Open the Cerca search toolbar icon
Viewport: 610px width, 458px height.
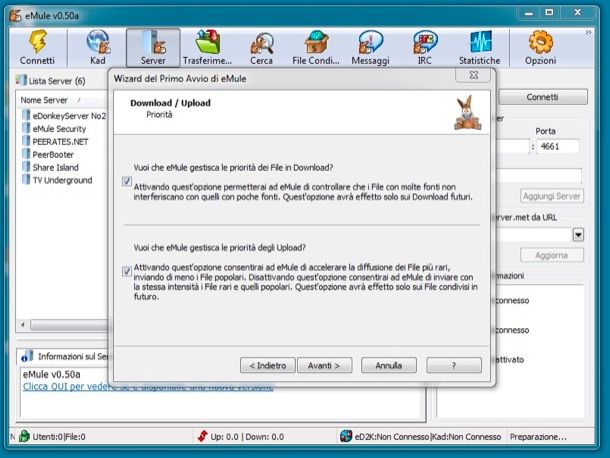pos(262,42)
